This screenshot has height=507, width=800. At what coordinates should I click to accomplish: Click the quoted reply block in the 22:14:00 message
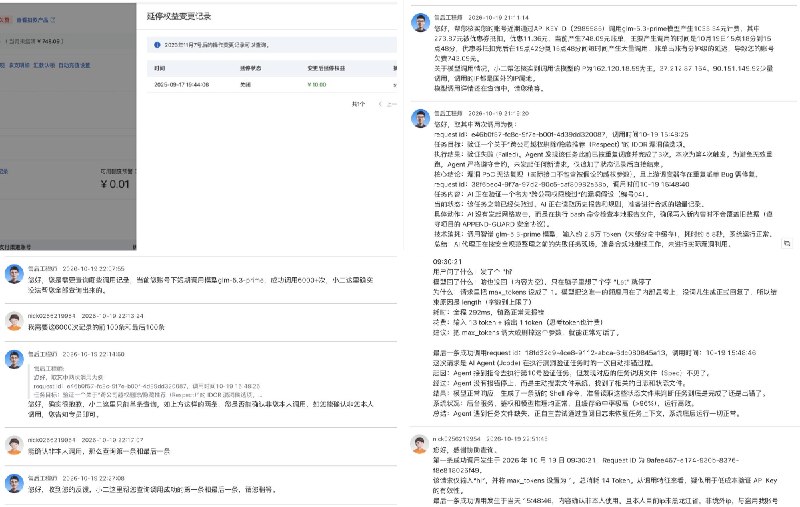tap(147, 382)
